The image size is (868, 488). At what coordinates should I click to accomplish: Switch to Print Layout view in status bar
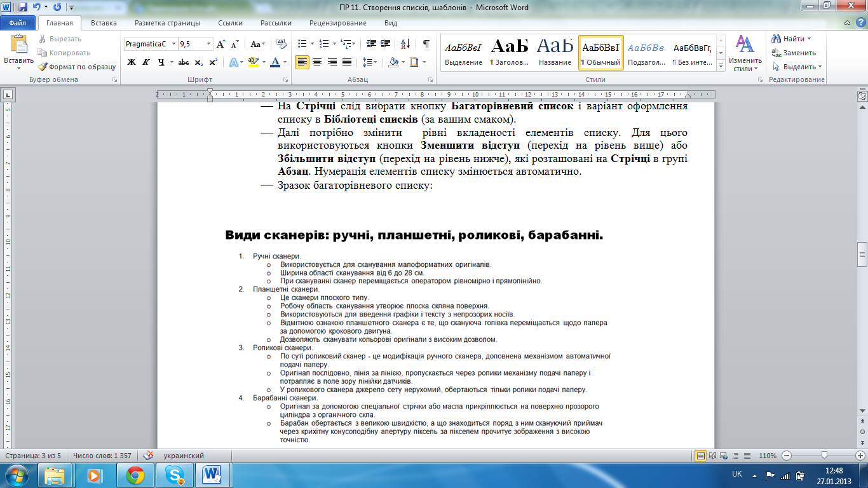(701, 456)
